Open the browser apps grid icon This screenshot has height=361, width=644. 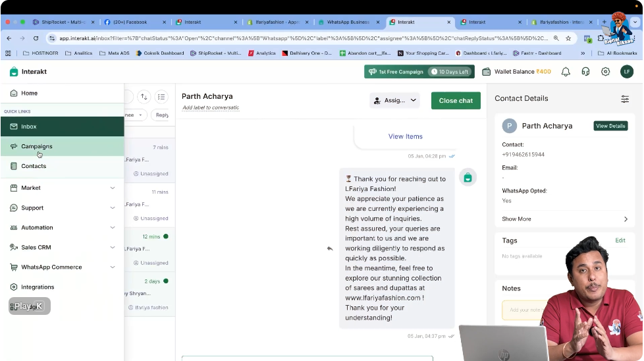[x=8, y=53]
